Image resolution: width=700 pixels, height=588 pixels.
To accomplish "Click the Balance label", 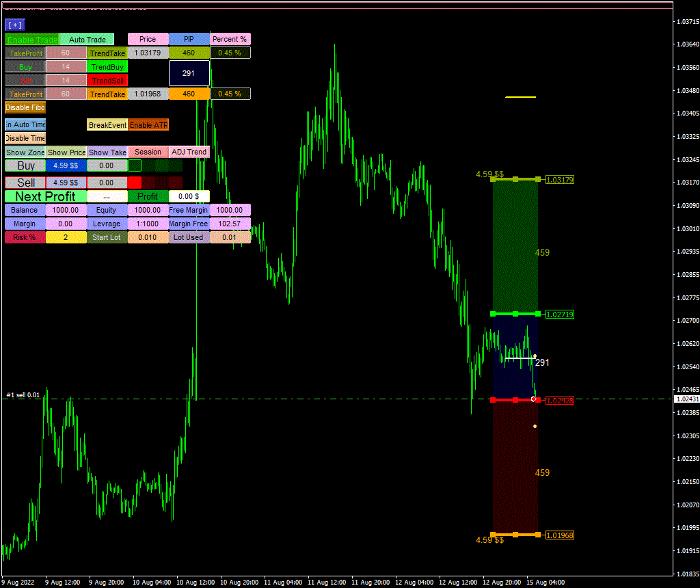I will (x=25, y=211).
